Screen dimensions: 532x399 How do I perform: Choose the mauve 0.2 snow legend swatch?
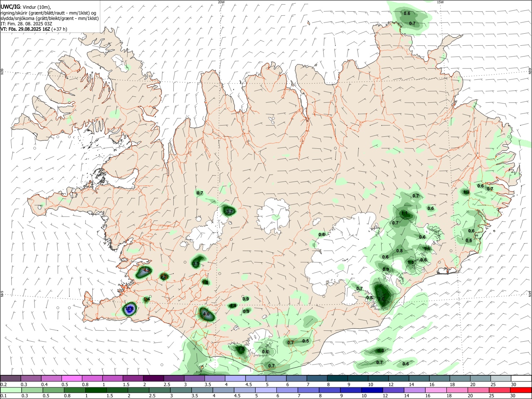[10, 378]
